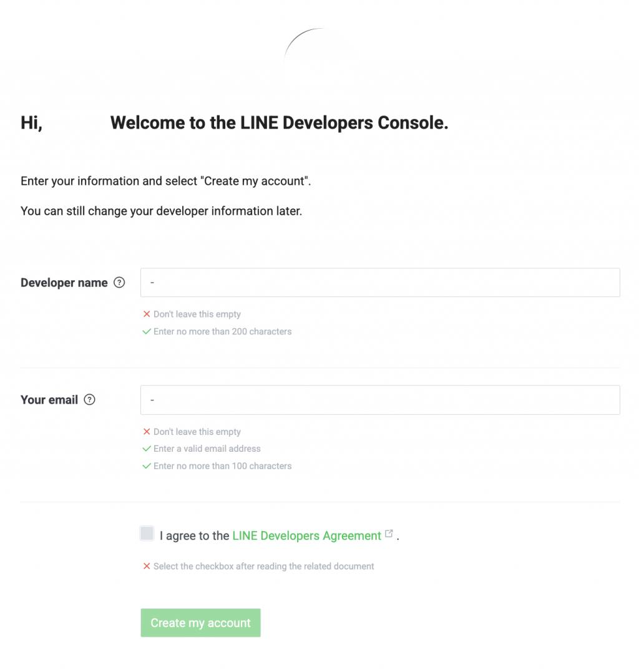The width and height of the screenshot is (639, 672).
Task: Click the help icon beside Your email
Action: (x=89, y=400)
